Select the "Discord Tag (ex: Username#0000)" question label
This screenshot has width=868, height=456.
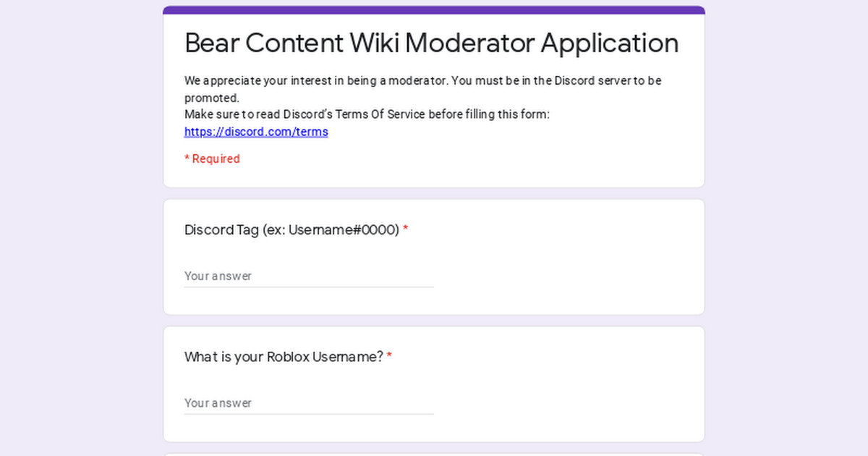coord(292,230)
